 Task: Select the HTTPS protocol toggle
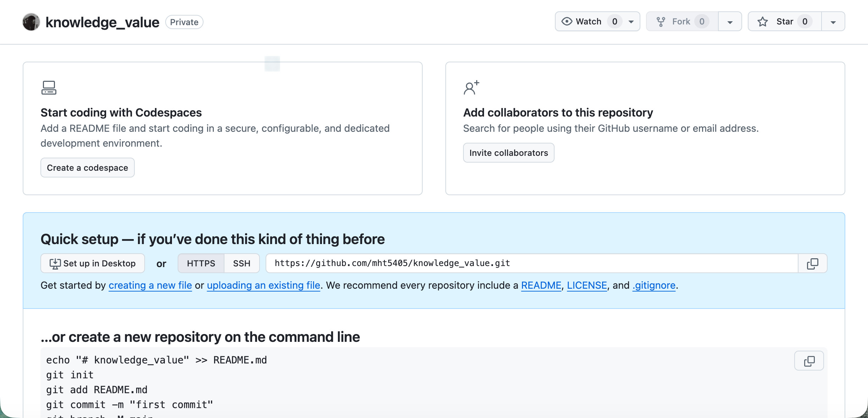201,264
